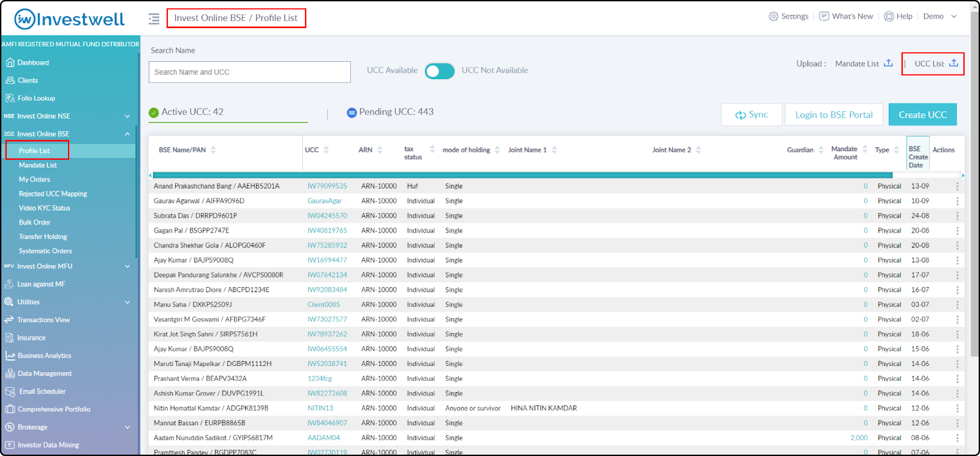Open Loan against MF
This screenshot has width=980, height=456.
40,284
